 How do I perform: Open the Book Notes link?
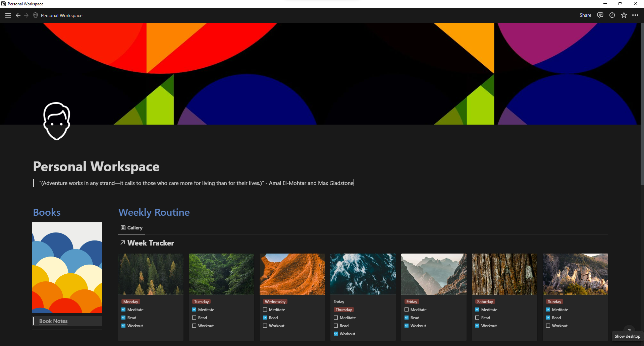tap(53, 321)
